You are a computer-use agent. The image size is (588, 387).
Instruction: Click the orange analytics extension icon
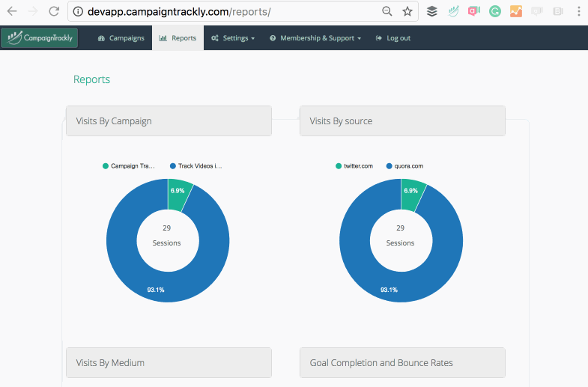[x=516, y=11]
